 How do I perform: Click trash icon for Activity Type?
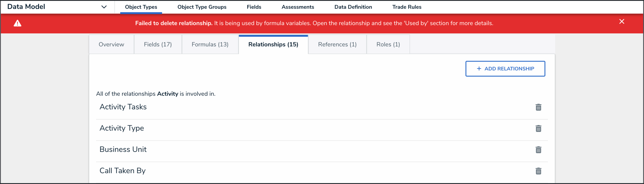538,128
